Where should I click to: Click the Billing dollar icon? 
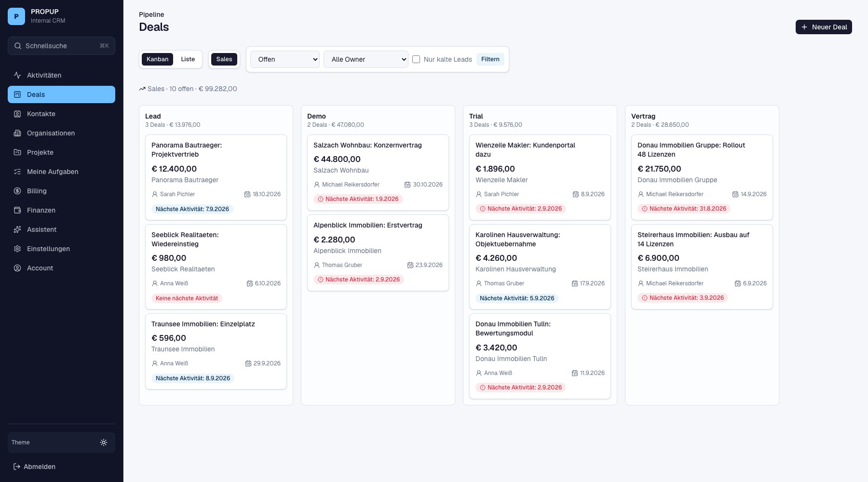click(x=17, y=191)
